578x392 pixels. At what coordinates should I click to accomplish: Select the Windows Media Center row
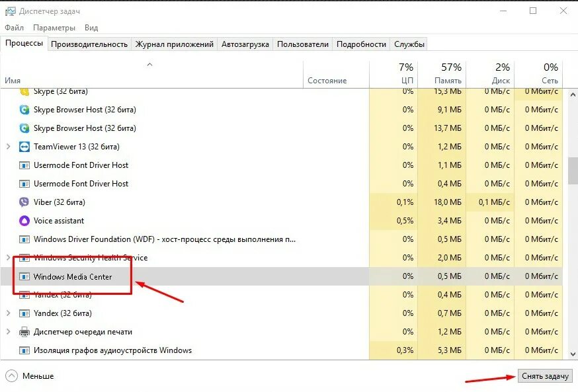281,276
